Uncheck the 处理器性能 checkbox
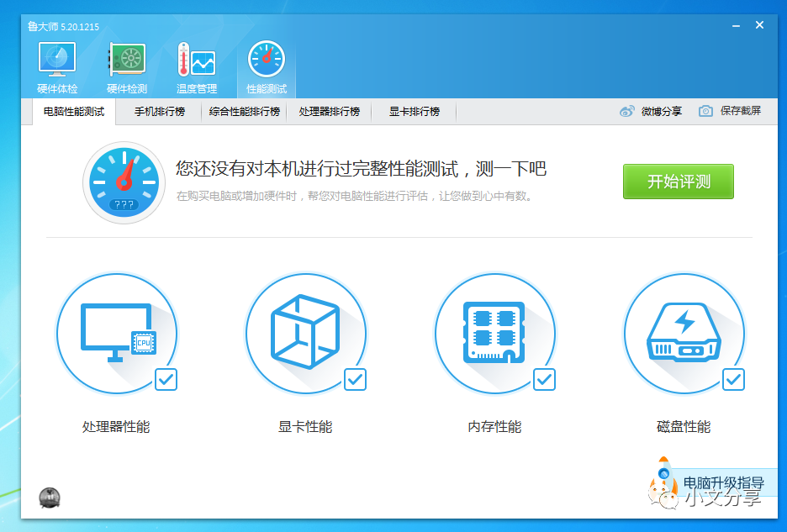This screenshot has height=532, width=787. pos(166,379)
